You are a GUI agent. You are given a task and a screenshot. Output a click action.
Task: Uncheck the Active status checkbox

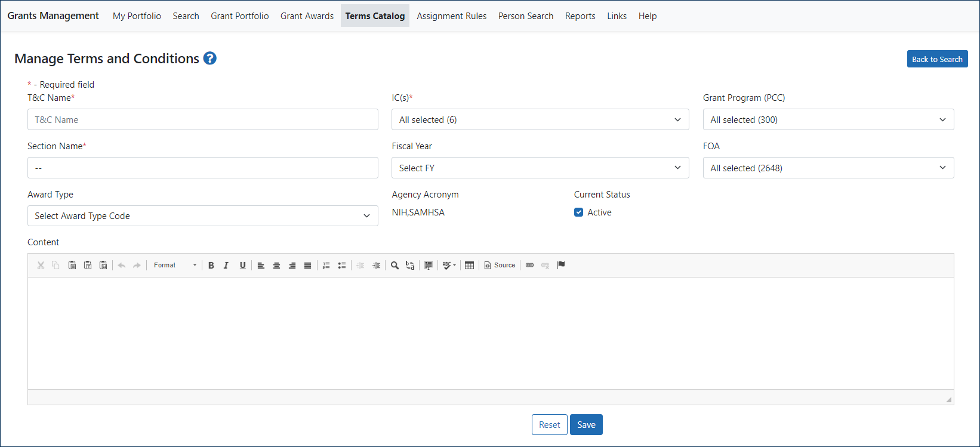click(578, 212)
